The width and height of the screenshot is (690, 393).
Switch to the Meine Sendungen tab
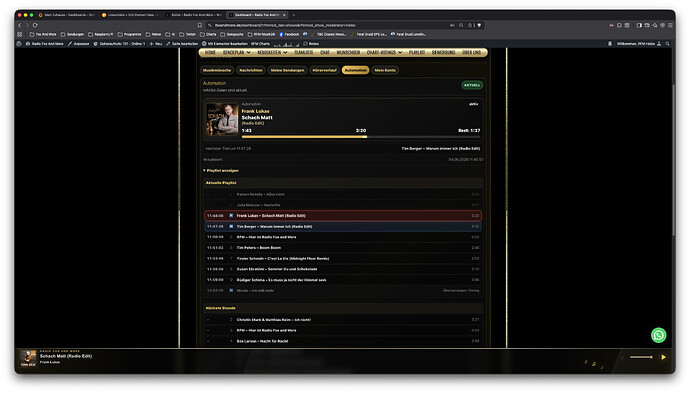[x=287, y=70]
